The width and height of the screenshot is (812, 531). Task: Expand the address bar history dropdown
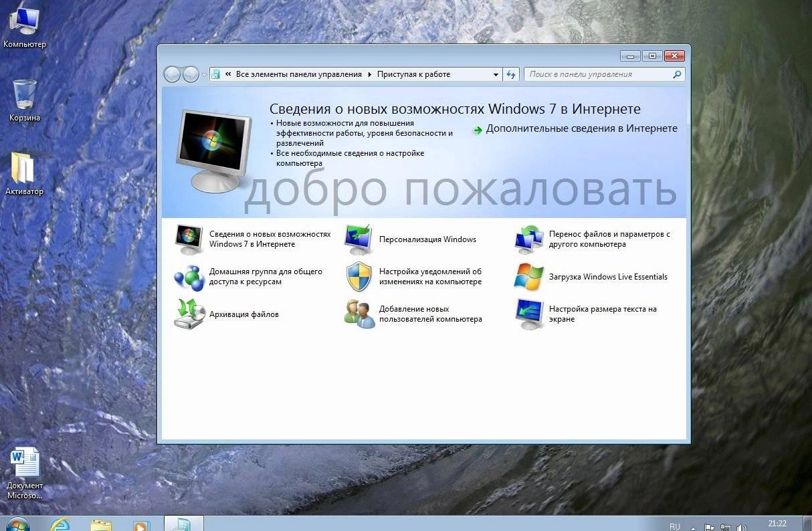click(496, 75)
